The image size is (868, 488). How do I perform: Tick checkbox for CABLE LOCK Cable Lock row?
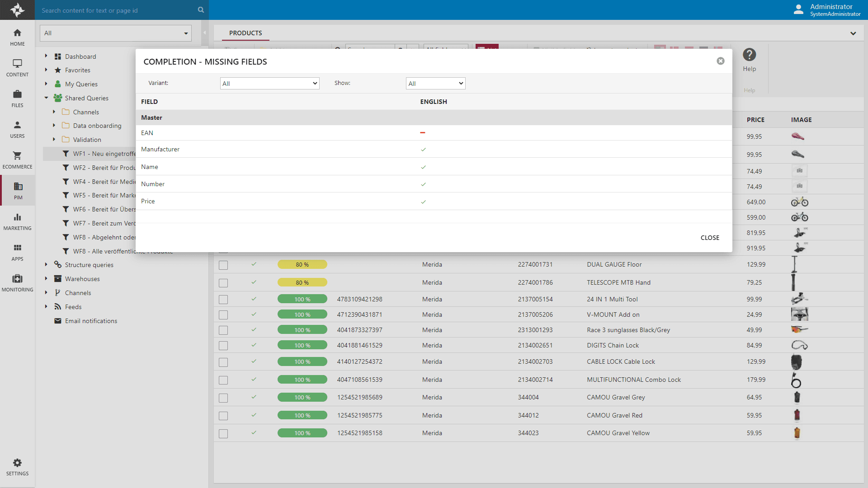click(223, 362)
